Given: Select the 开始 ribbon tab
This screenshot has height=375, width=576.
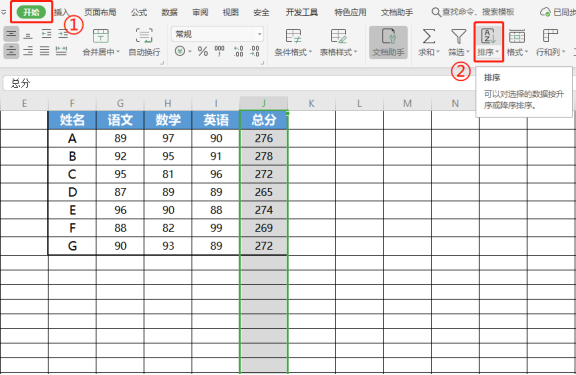Looking at the screenshot, I should 31,12.
